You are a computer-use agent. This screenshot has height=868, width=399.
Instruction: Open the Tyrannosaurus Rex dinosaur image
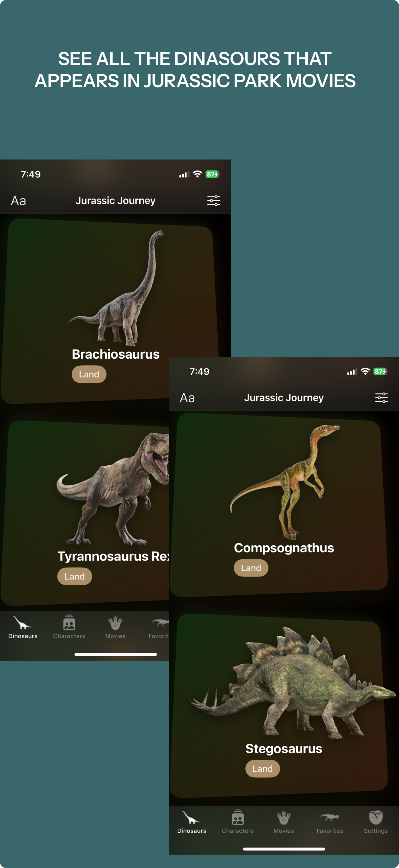113,488
